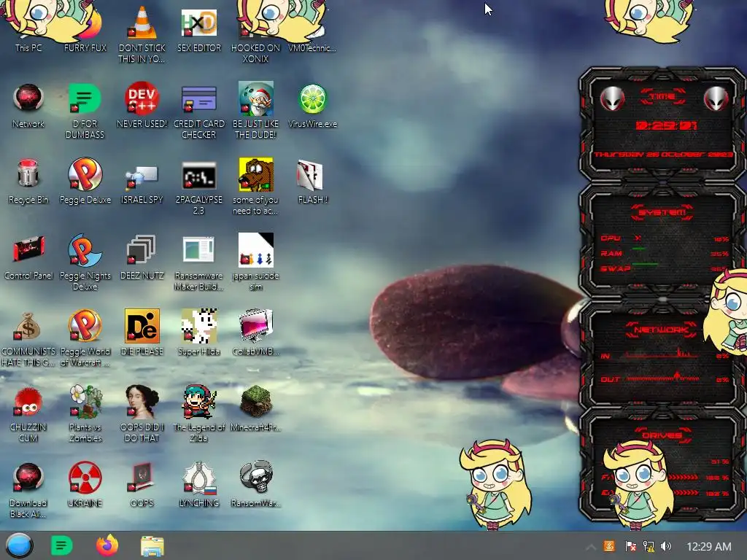Select the LYNCHING noose icon
747x560 pixels.
(x=198, y=485)
